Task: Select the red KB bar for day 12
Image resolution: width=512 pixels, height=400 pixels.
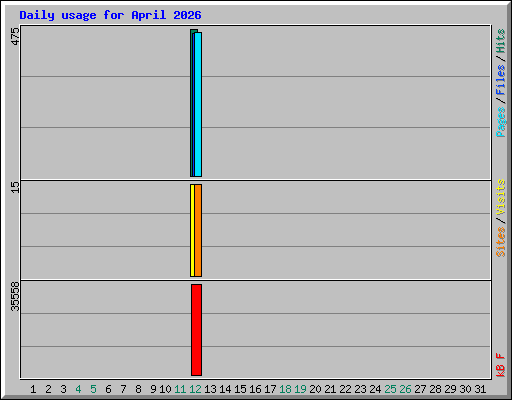Action: tap(197, 330)
